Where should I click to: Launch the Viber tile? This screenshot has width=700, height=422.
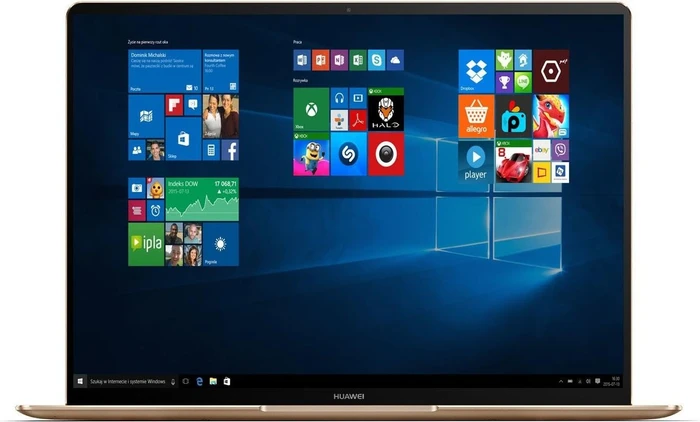[560, 150]
